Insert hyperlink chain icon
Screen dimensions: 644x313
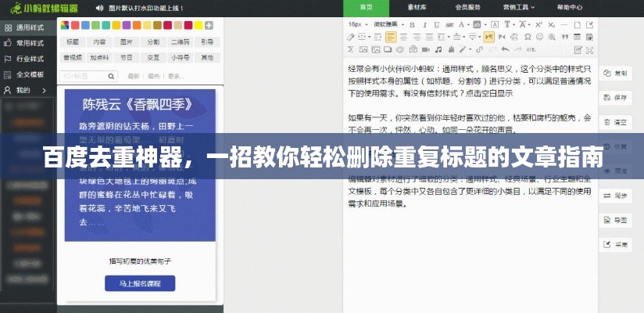click(x=479, y=49)
